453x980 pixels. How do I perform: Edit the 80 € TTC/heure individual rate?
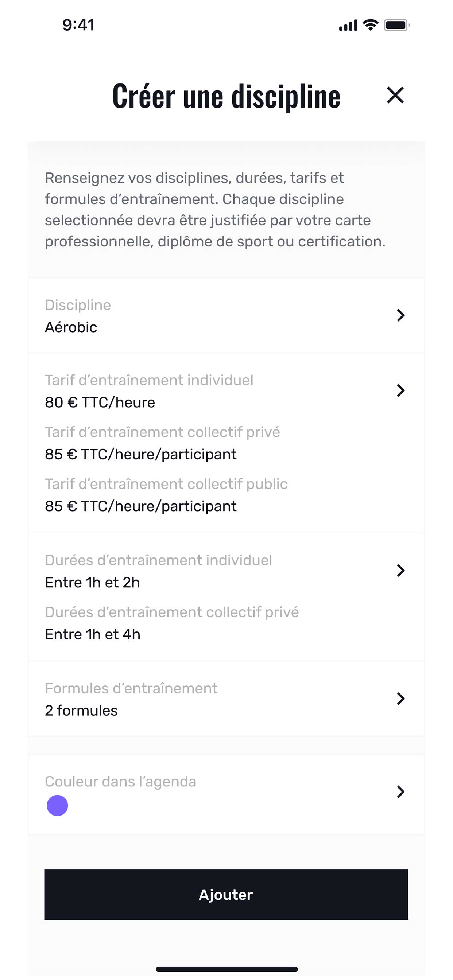tap(100, 402)
